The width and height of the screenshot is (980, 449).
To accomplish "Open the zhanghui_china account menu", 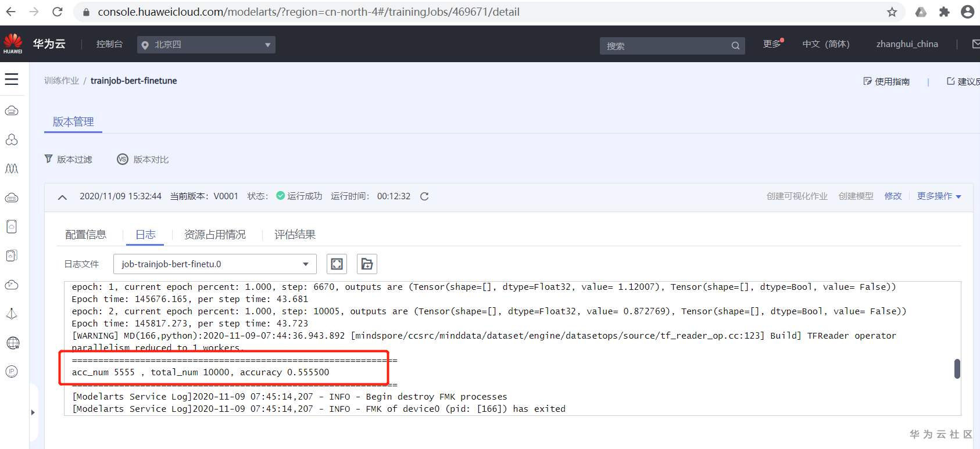I will click(x=907, y=44).
